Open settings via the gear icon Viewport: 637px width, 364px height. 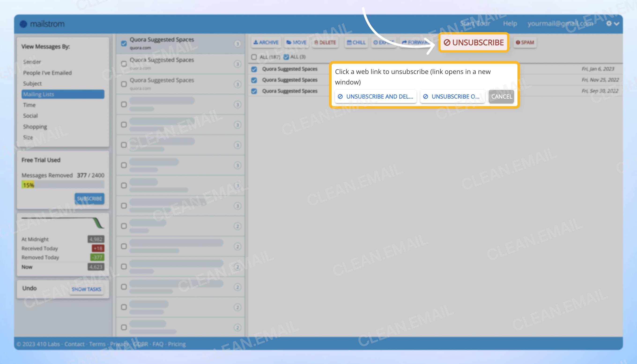(609, 23)
